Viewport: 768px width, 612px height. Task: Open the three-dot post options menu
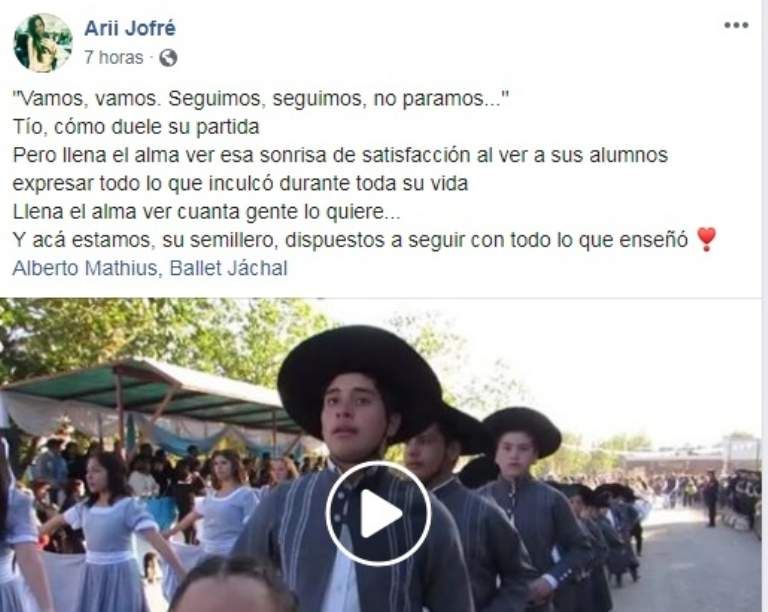[x=736, y=25]
